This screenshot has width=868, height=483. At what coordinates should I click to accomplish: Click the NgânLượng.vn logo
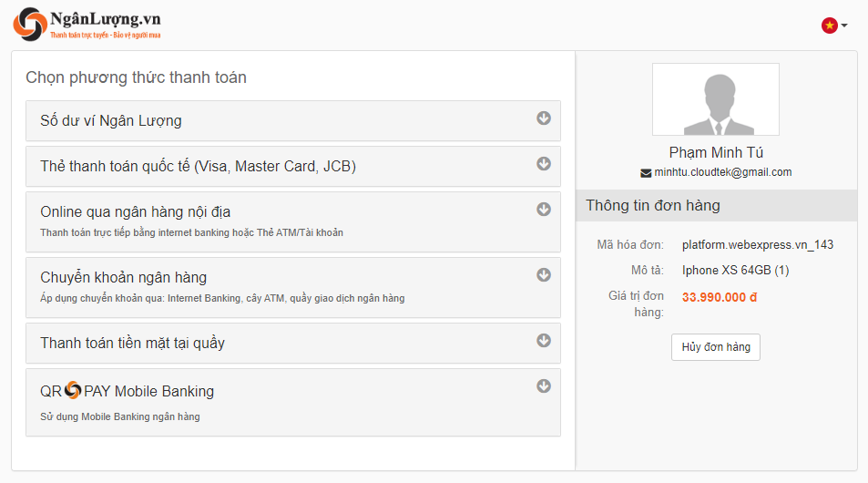87,25
